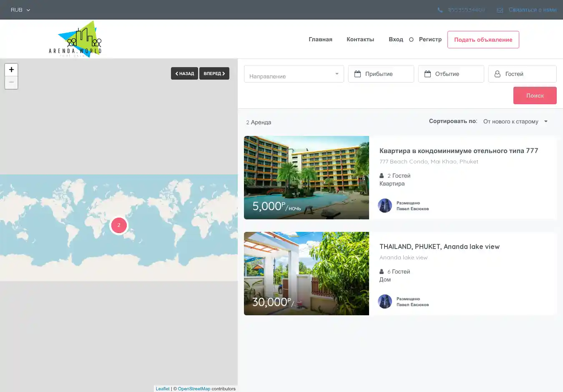The height and width of the screenshot is (392, 563).
Task: Click the map cluster marker showing 2
Action: coord(119,225)
